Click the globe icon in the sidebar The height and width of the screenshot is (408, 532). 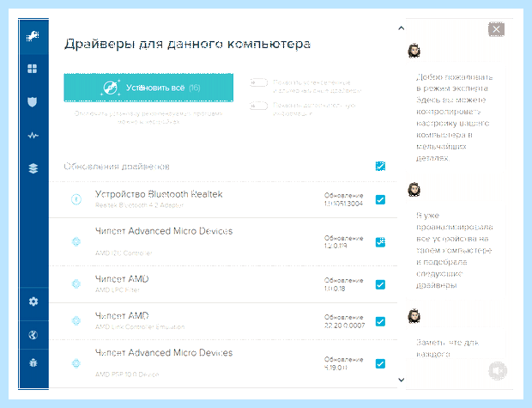33,335
